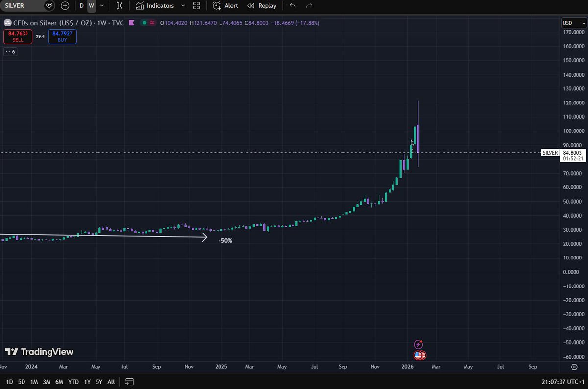Image resolution: width=588 pixels, height=389 pixels.
Task: Start bar Replay mode
Action: [x=262, y=5]
